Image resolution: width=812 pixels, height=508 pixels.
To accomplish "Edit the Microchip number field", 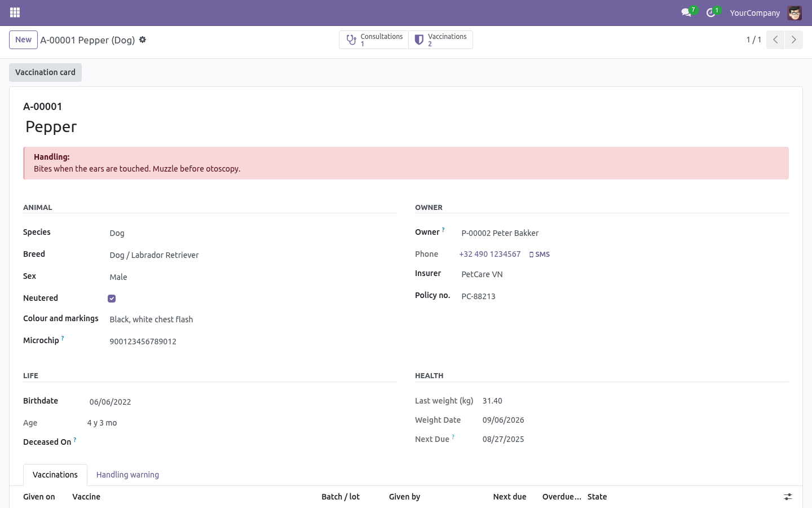I will (x=252, y=341).
